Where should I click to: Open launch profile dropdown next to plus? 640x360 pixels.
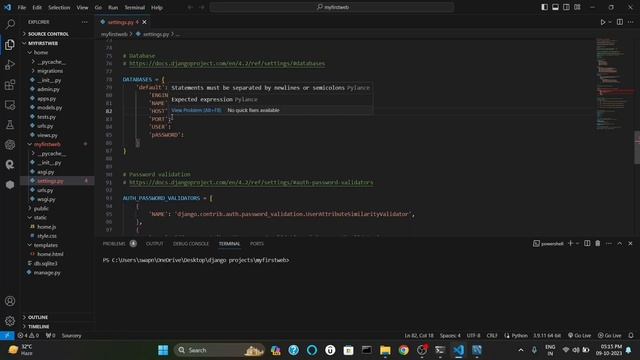[x=577, y=244]
